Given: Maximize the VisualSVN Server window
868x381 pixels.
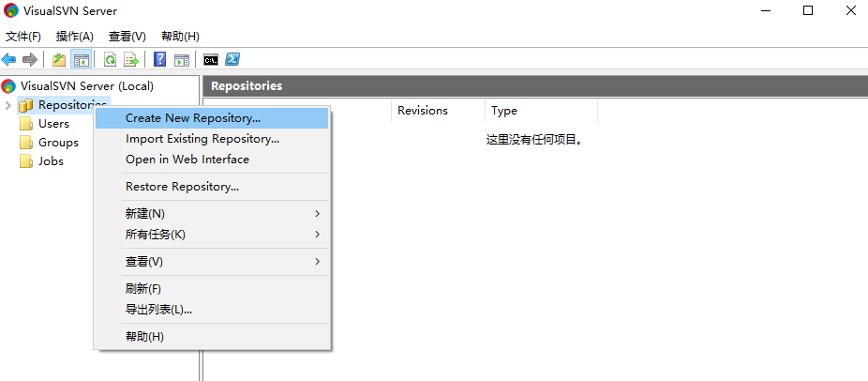Looking at the screenshot, I should [x=808, y=10].
